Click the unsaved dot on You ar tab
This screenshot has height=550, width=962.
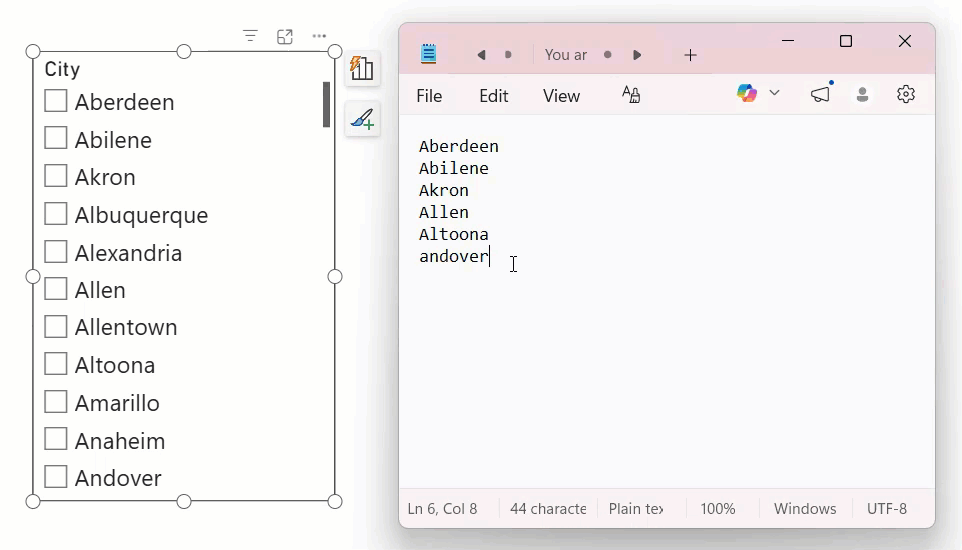607,55
